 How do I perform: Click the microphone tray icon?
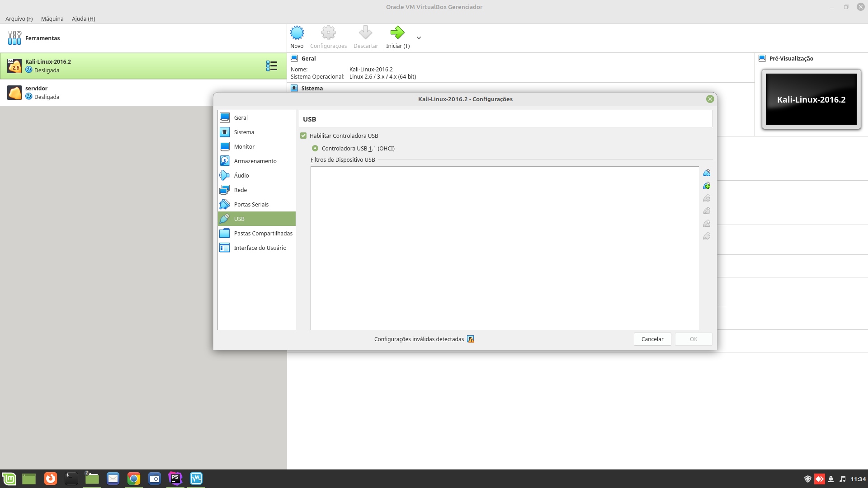pyautogui.click(x=831, y=479)
